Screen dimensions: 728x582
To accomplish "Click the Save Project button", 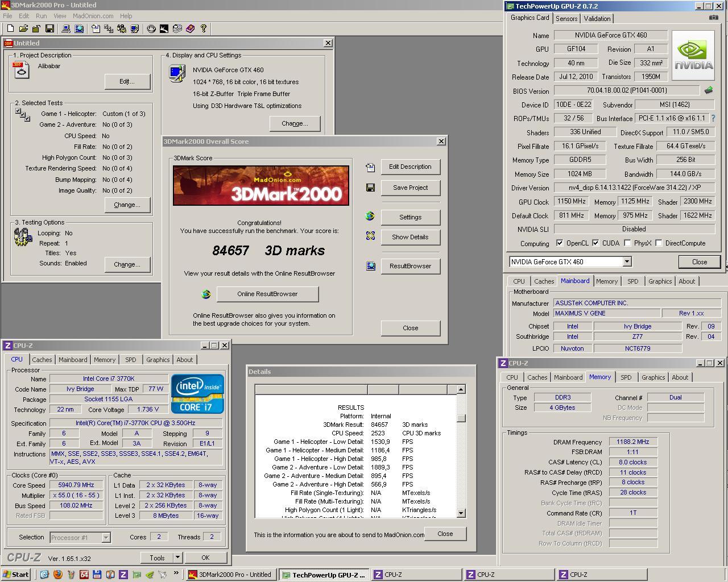I will [410, 188].
